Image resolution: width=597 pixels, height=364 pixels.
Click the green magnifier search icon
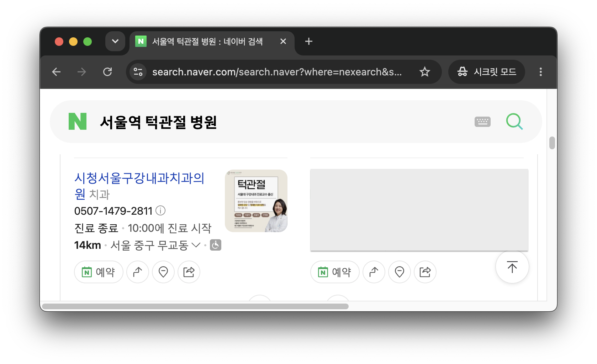click(514, 122)
